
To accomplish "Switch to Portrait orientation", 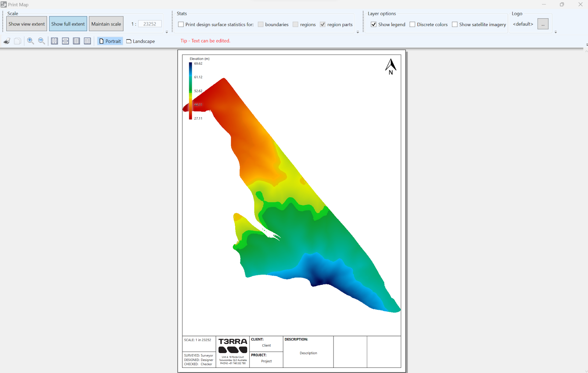I will point(110,41).
